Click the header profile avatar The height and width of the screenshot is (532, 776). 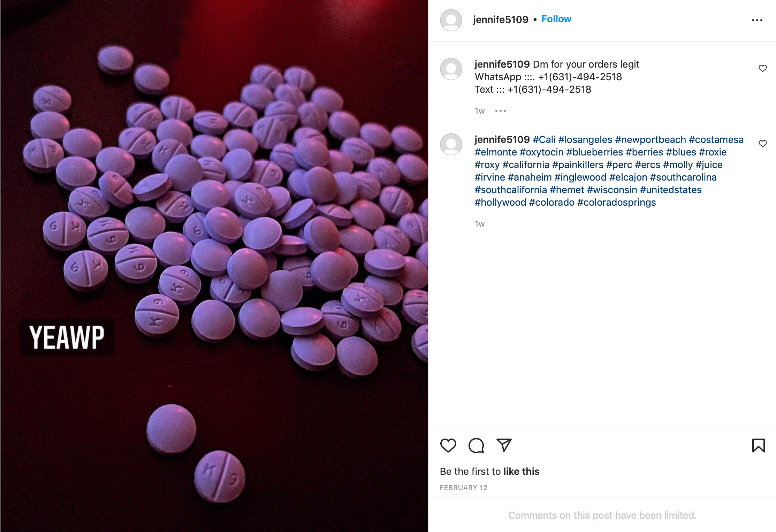pyautogui.click(x=451, y=20)
